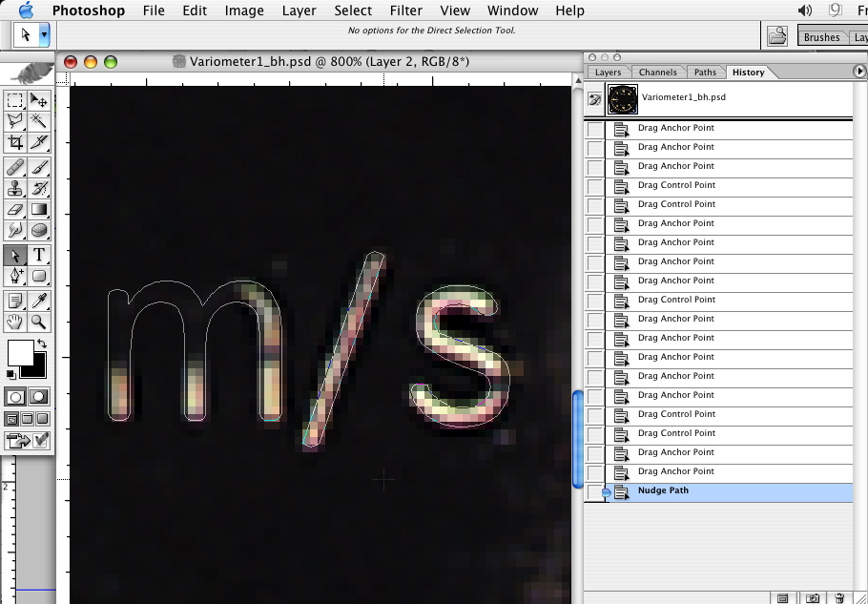Select the first Drag Control Point state
Viewport: 868px width, 604px height.
pos(676,185)
